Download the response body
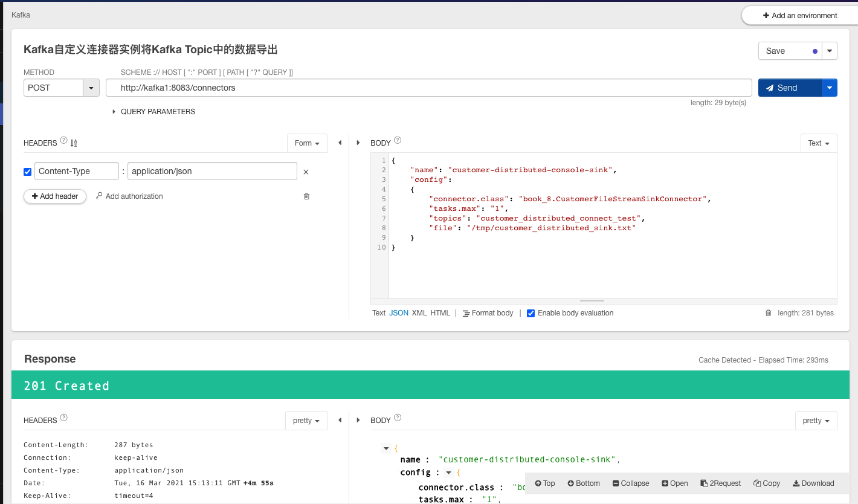 click(813, 483)
